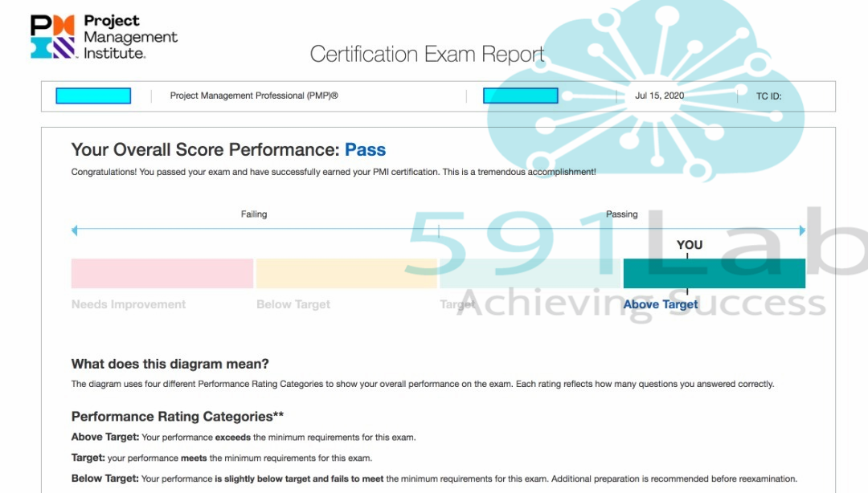Click the 'Needs Improvement' label
This screenshot has width=868, height=493.
129,304
